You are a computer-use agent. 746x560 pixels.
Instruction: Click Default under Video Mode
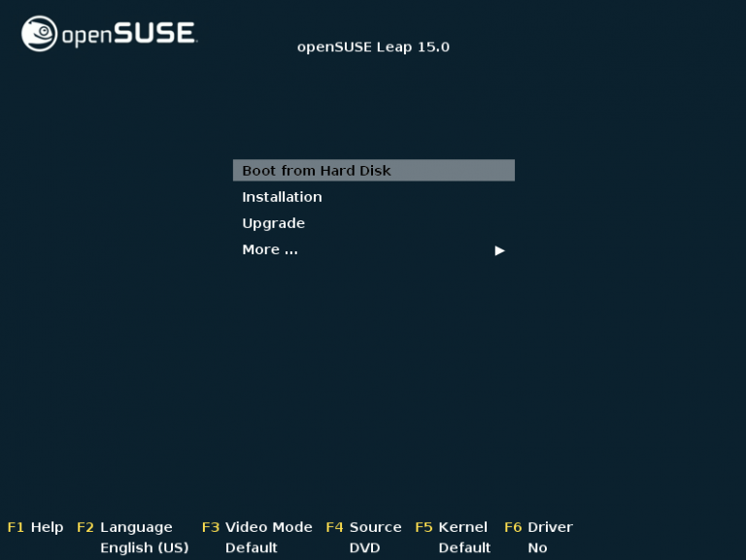tap(252, 547)
